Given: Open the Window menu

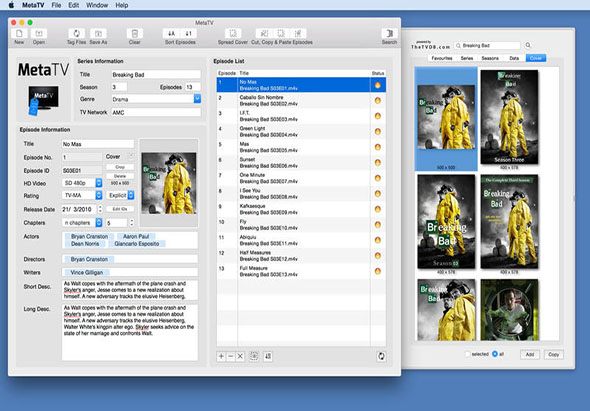Looking at the screenshot, I should [97, 5].
